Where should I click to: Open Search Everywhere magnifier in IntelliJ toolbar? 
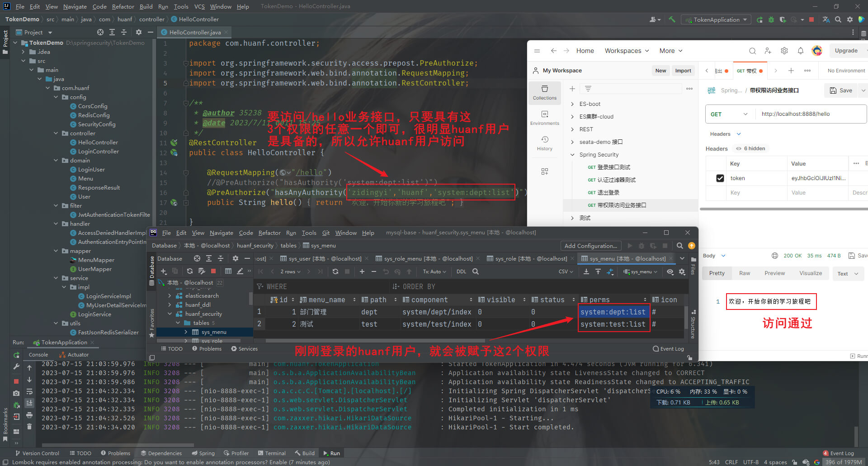tap(838, 19)
